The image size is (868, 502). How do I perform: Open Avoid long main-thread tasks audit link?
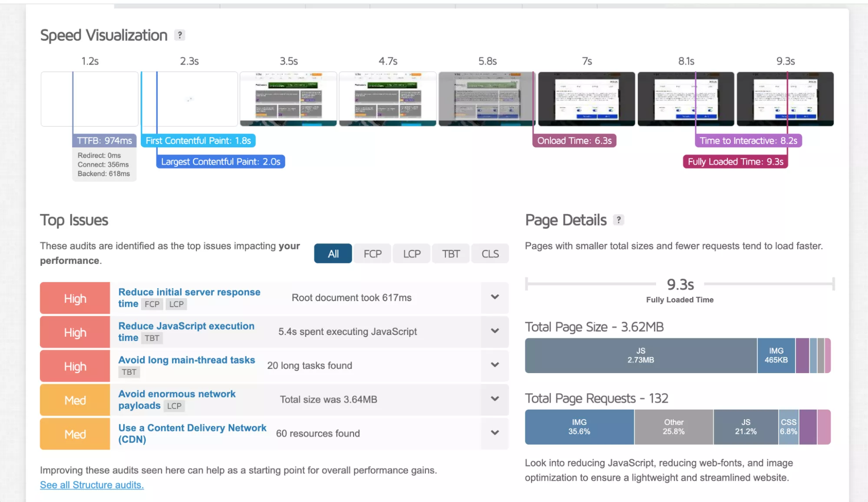pos(186,360)
